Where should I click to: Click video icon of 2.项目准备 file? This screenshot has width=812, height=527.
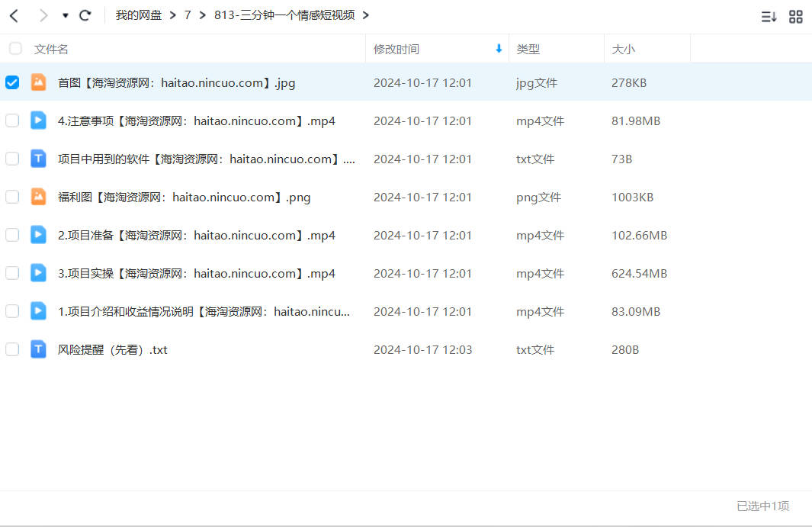[x=38, y=234]
